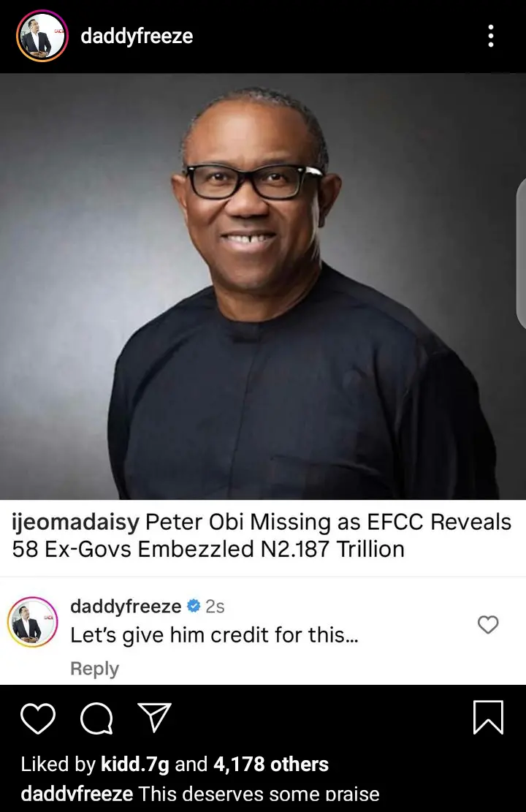Tap the gray edge handle on right side
526x812 pixels.
point(521,254)
